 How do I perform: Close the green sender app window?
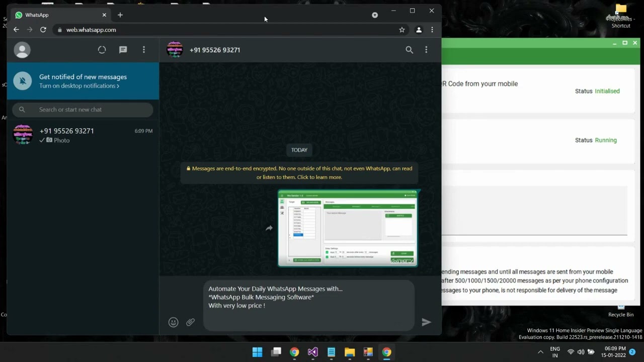635,43
